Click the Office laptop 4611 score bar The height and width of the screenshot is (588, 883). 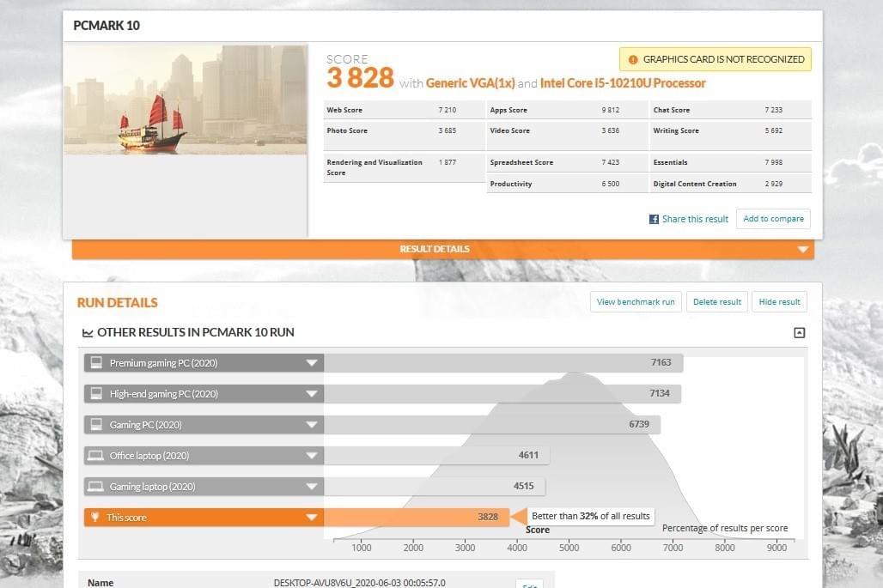pos(436,455)
